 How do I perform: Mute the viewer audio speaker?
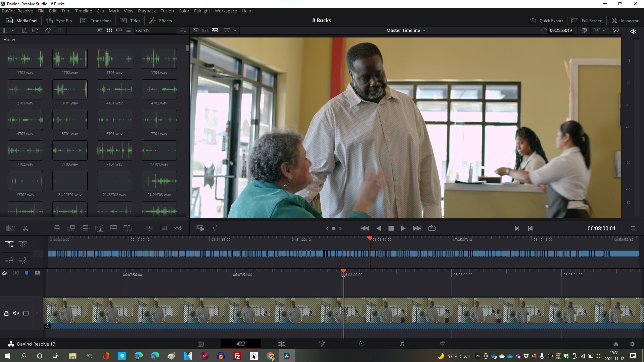tap(633, 31)
